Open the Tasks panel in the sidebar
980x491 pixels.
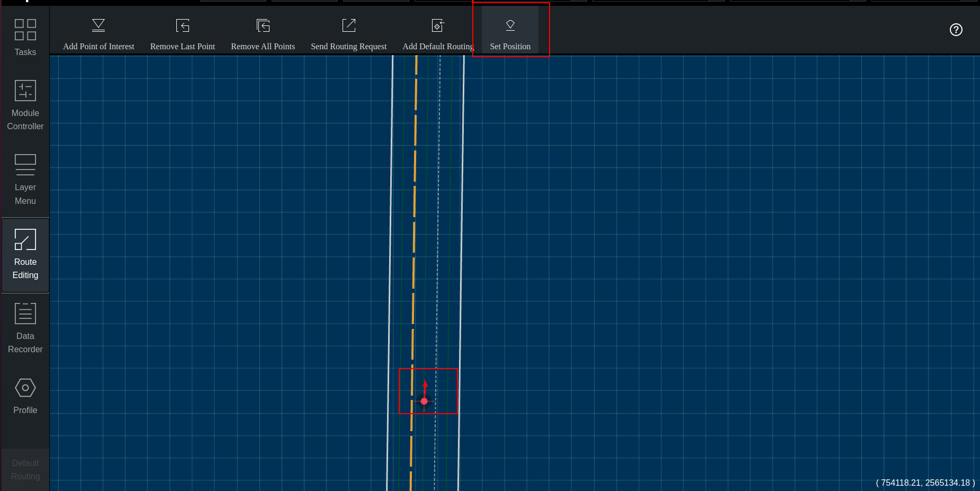(x=25, y=37)
